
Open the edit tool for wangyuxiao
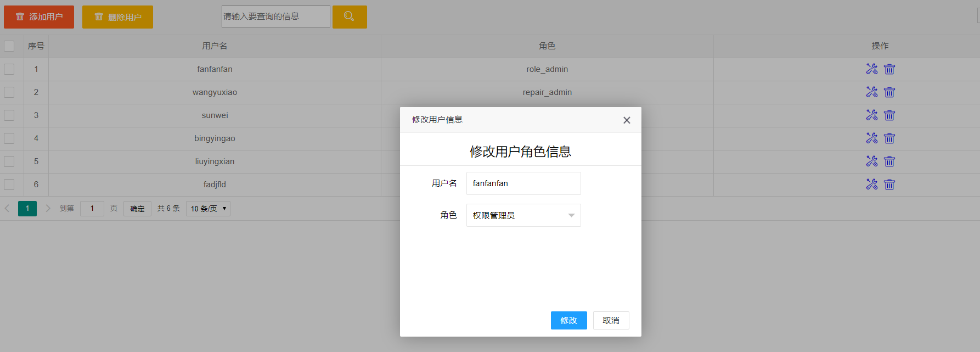coord(872,92)
